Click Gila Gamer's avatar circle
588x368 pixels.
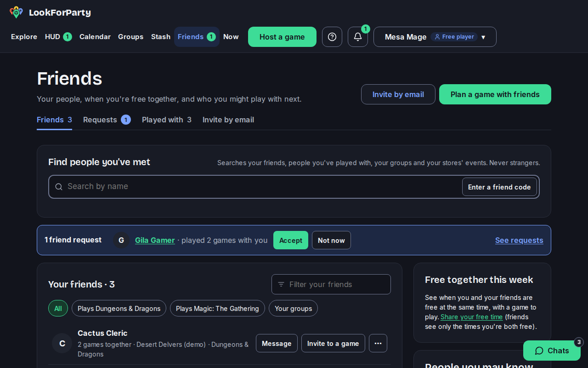click(121, 240)
